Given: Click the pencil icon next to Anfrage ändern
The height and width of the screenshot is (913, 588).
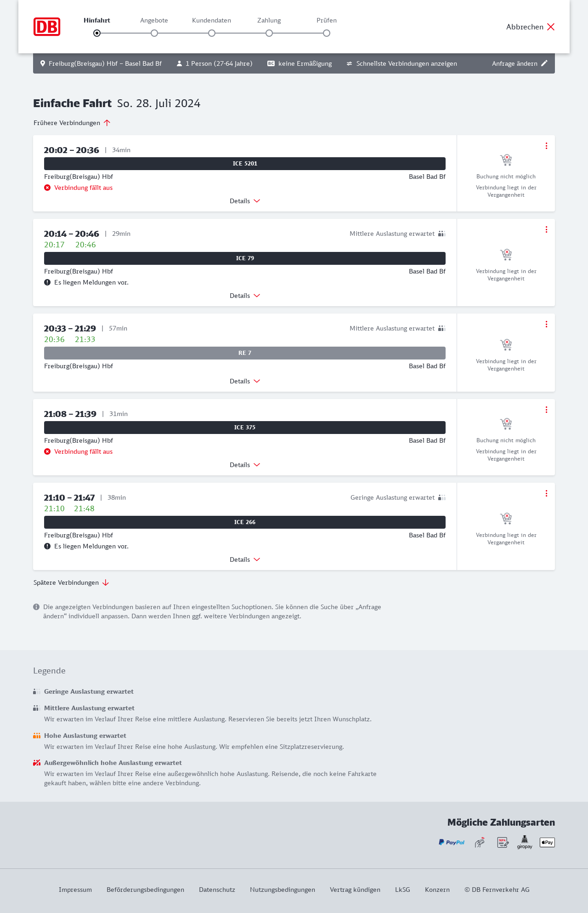Looking at the screenshot, I should (544, 63).
